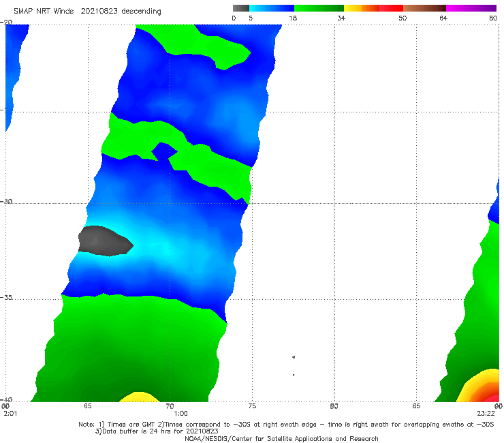Click the longitude axis label '75'
This screenshot has height=443, width=504.
point(252,406)
